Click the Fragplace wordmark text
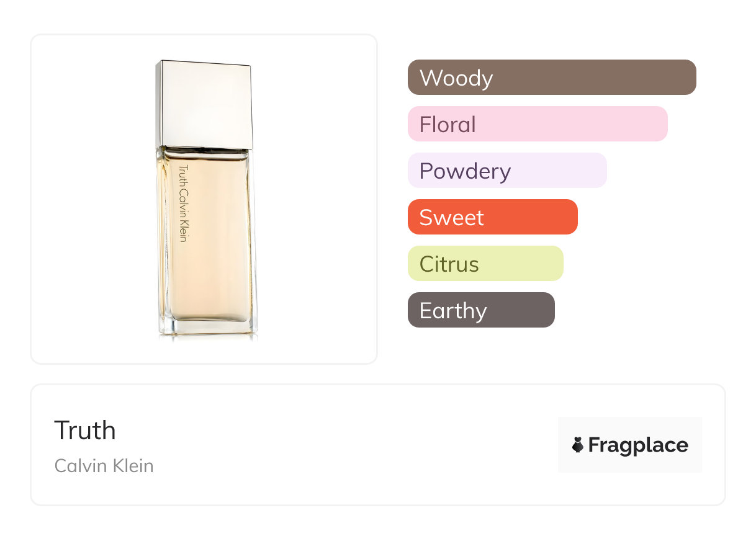This screenshot has height=536, width=756. [638, 445]
